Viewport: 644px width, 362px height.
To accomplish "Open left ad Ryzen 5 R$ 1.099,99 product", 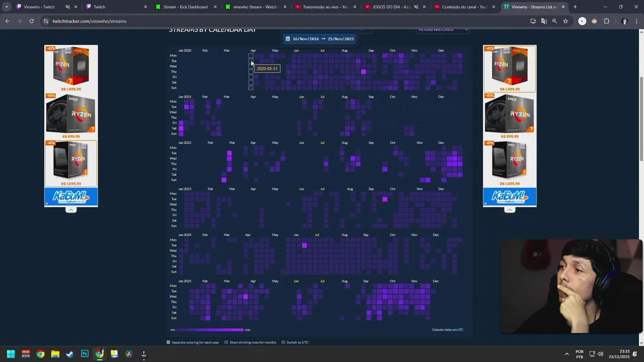I will pyautogui.click(x=71, y=164).
